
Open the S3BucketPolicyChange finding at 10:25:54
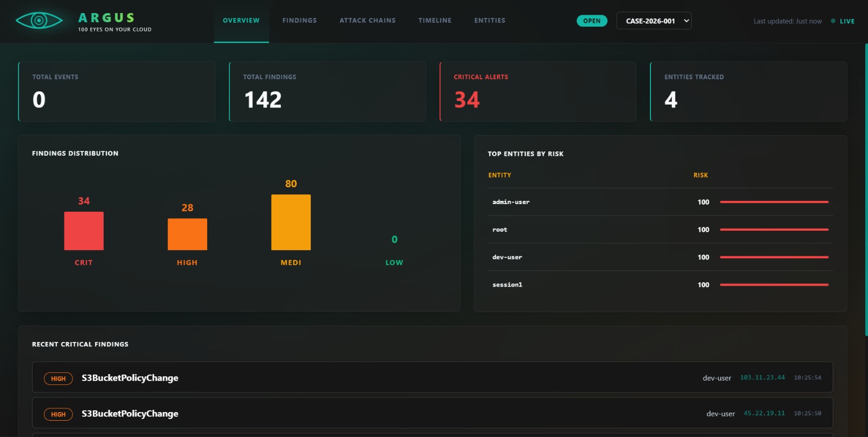coord(432,377)
